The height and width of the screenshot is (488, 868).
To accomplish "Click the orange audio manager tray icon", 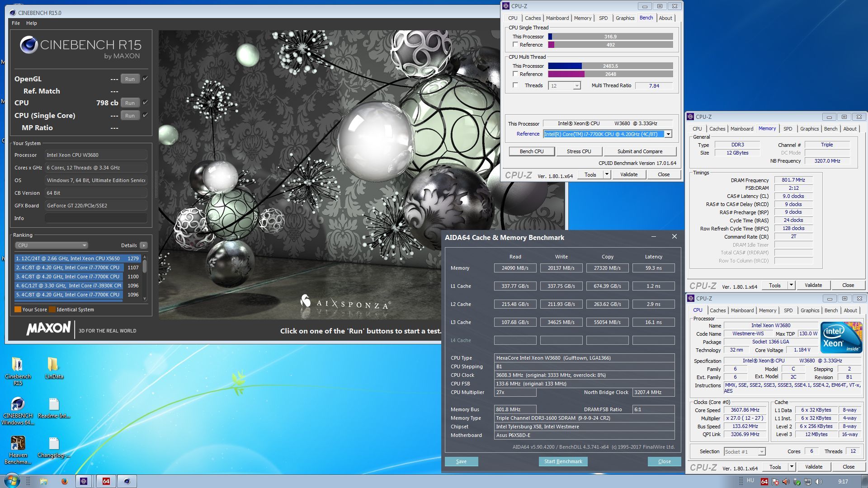I will click(786, 482).
